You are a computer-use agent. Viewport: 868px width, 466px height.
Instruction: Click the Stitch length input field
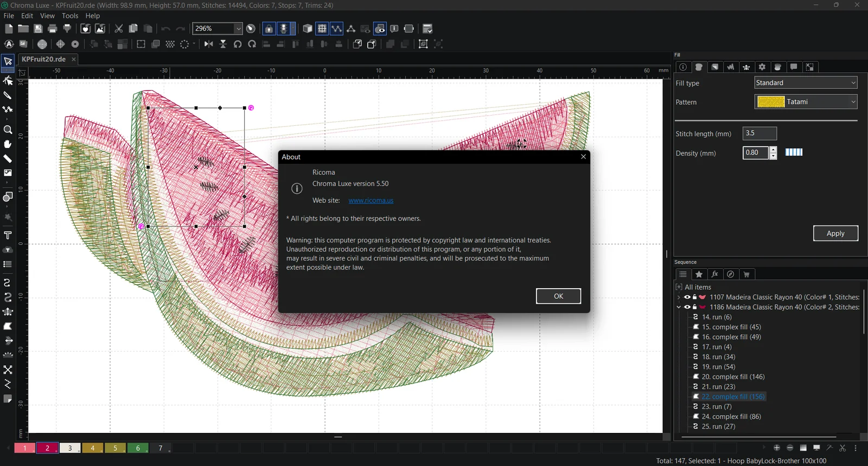pyautogui.click(x=759, y=133)
